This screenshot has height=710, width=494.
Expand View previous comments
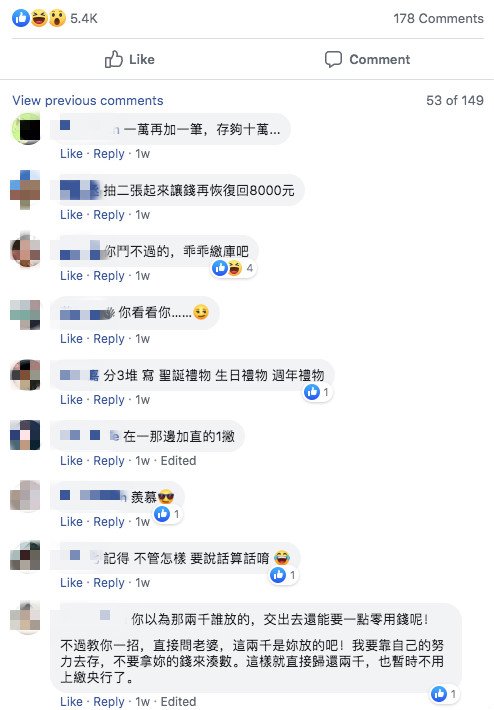pos(88,100)
